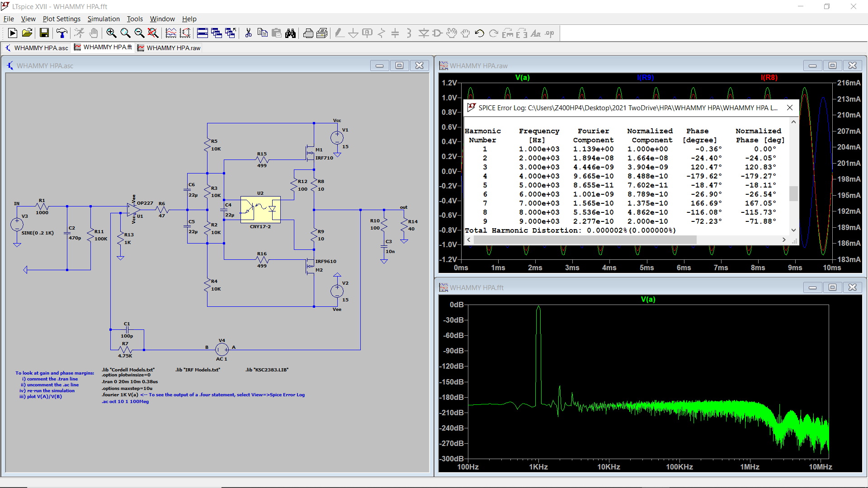Click the Zoom Full Extents icon
The height and width of the screenshot is (488, 868).
[153, 33]
